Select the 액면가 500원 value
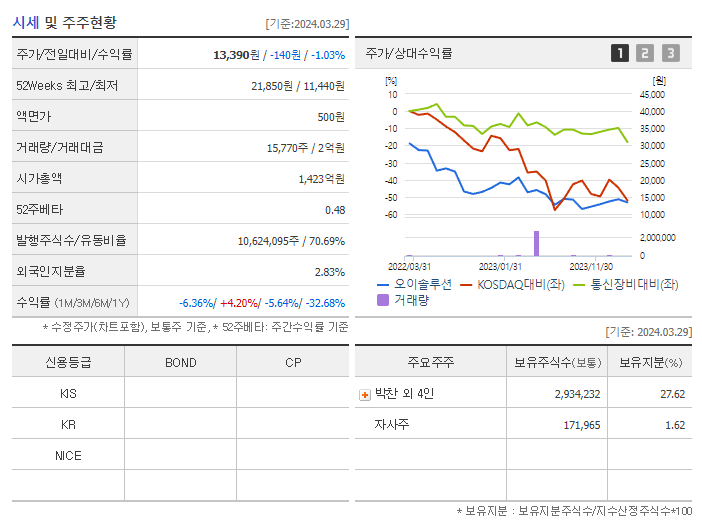 tap(331, 117)
